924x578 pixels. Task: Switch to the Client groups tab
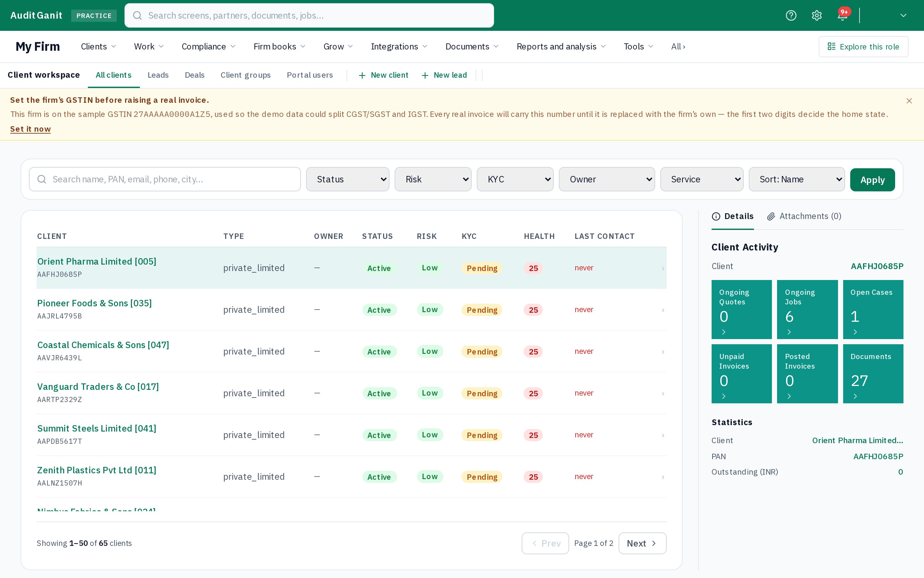(245, 75)
